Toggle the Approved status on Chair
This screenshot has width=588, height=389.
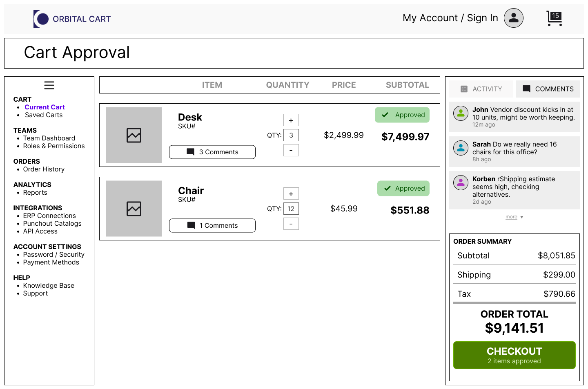click(403, 189)
